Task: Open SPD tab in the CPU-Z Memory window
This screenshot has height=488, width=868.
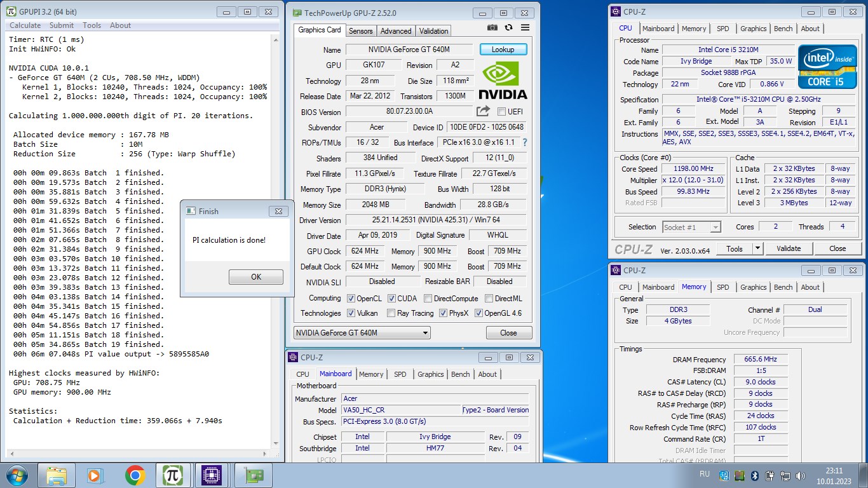Action: (723, 287)
